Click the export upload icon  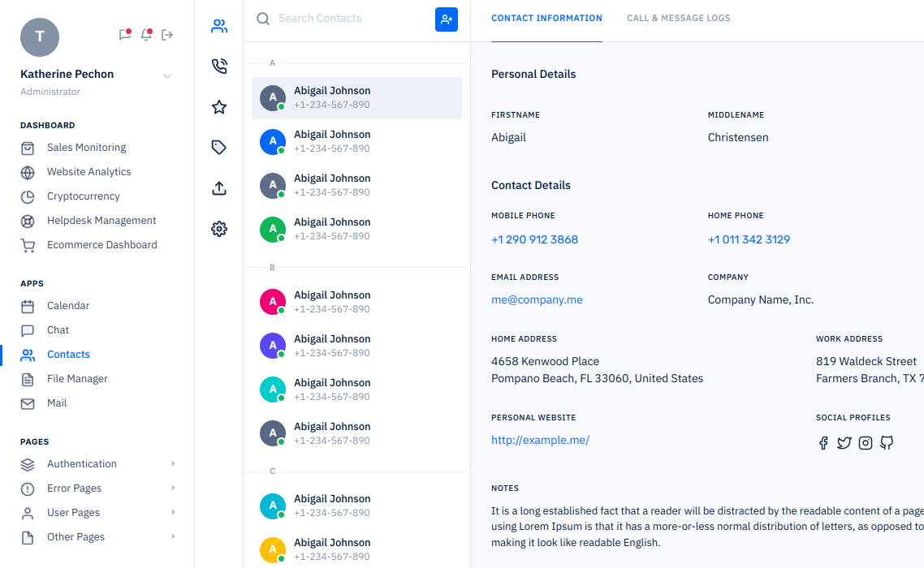pyautogui.click(x=218, y=188)
